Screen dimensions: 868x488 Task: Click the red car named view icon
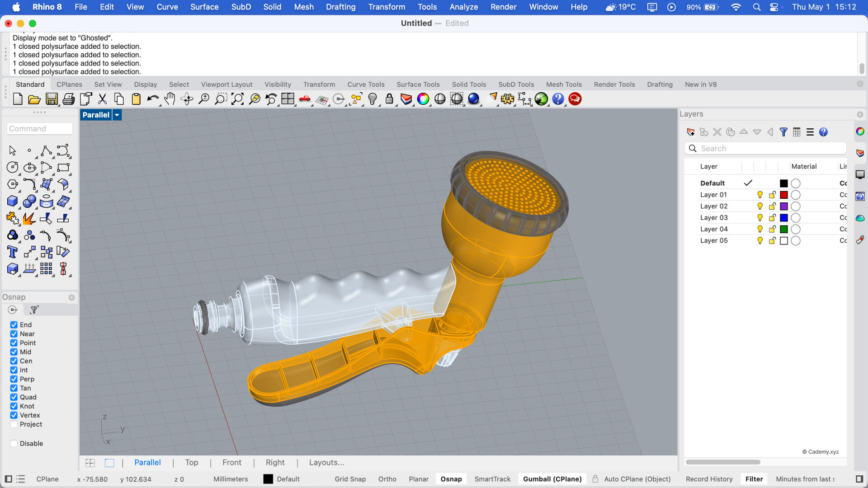[305, 99]
